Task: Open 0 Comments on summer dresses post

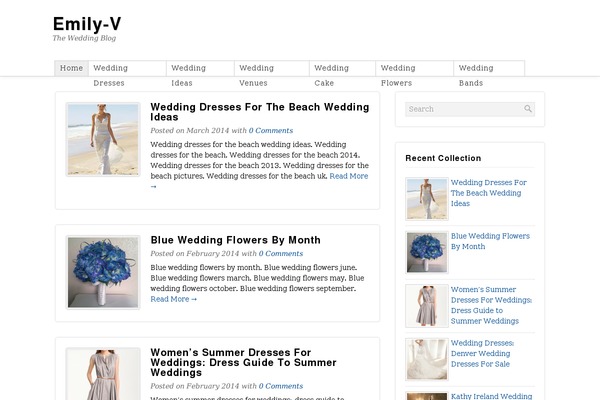Action: (x=281, y=386)
